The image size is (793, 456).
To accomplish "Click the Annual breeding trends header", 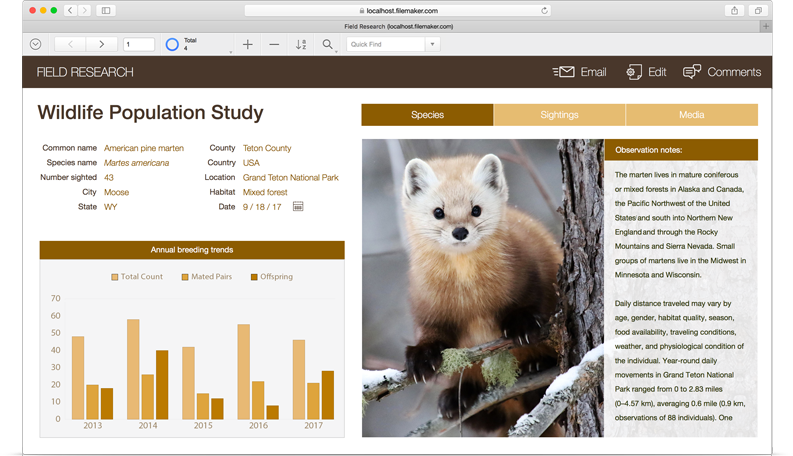I will (192, 250).
